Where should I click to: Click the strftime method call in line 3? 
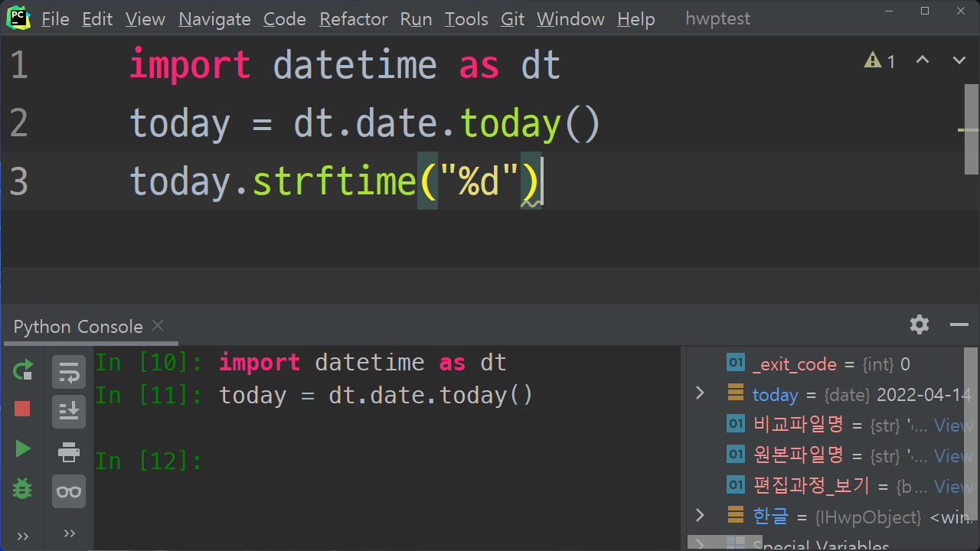click(333, 181)
